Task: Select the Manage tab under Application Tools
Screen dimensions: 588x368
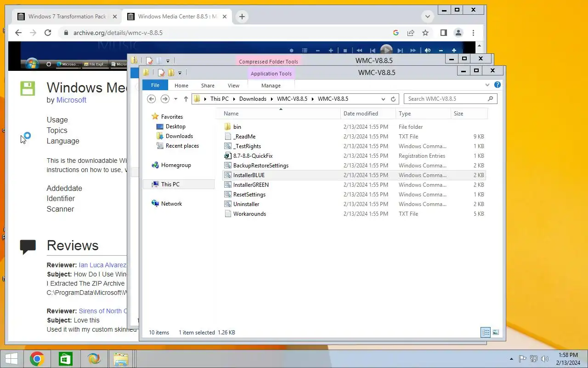Action: (271, 86)
